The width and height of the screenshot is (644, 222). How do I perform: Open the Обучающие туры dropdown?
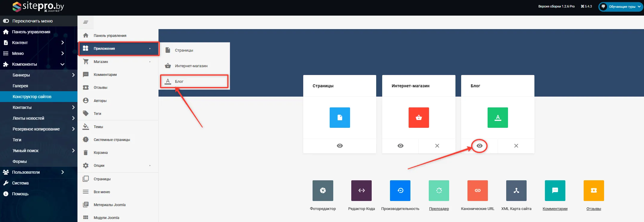621,7
